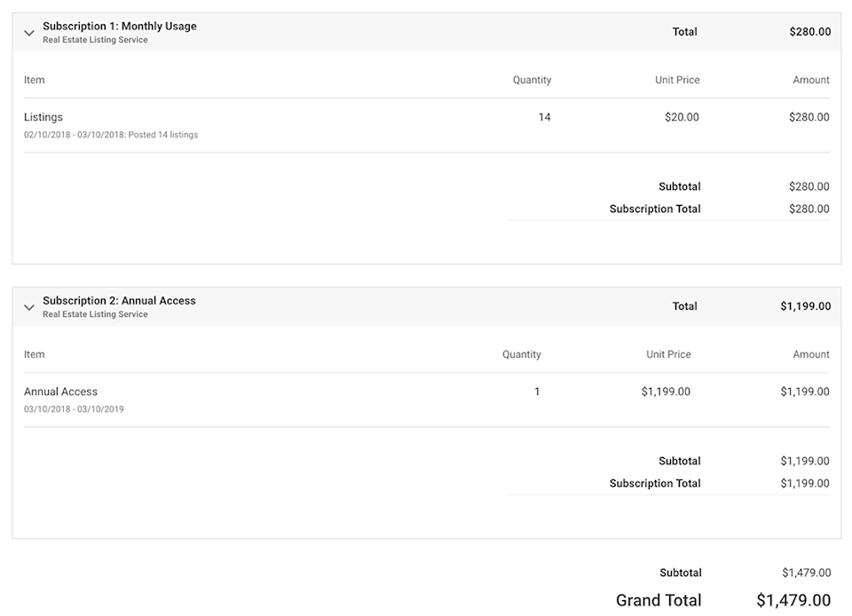Select the Listings line item name
Image resolution: width=852 pixels, height=616 pixels.
click(x=43, y=117)
